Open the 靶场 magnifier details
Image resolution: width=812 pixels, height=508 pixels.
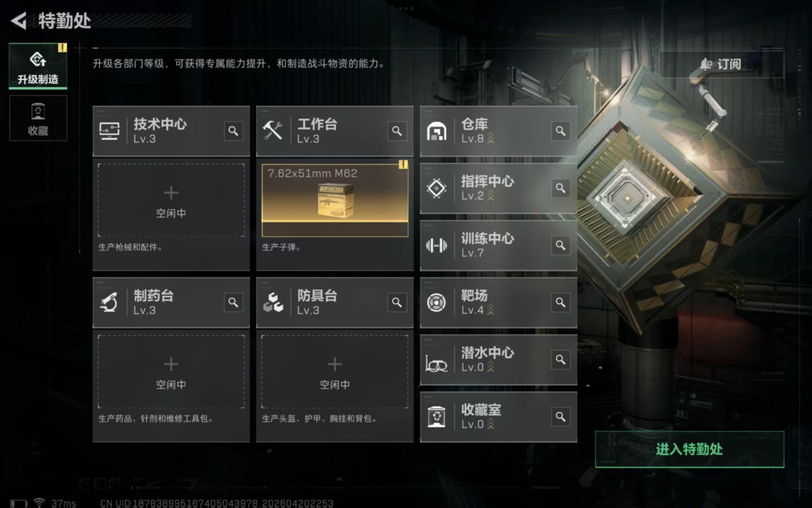[x=560, y=302]
